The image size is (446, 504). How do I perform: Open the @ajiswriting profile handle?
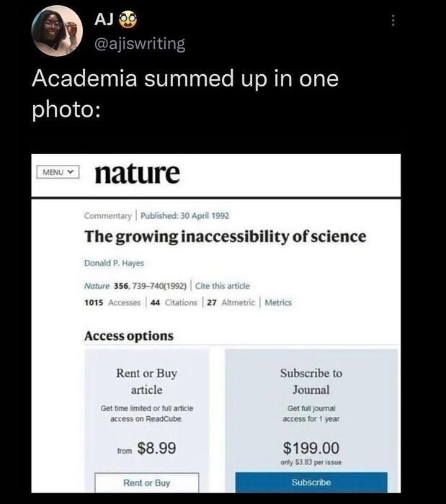[139, 44]
